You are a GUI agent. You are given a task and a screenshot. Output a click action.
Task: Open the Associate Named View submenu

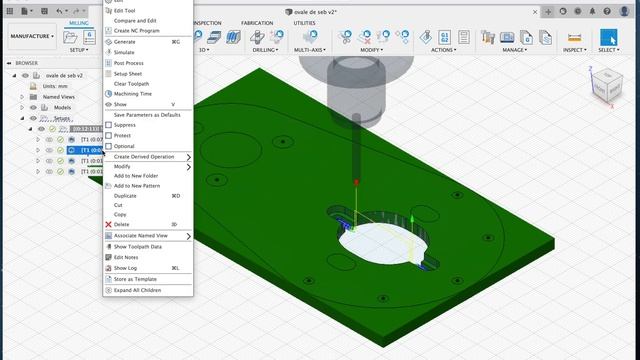click(148, 236)
